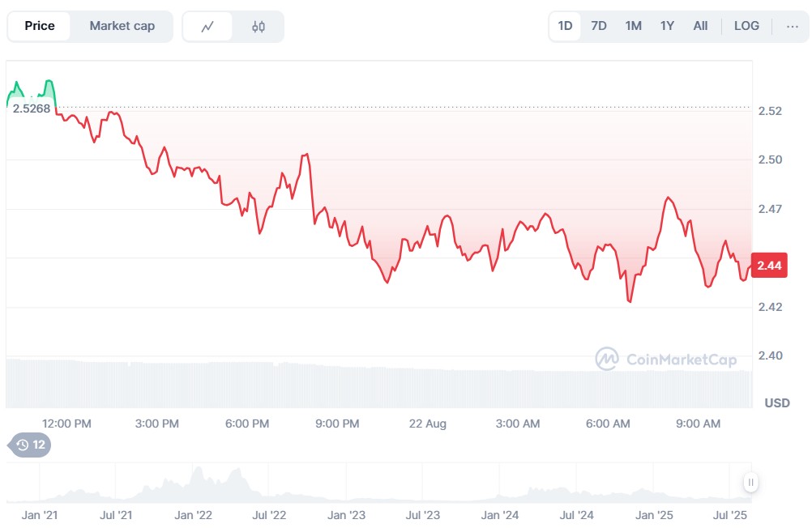The image size is (812, 528).
Task: Show All-time price history
Action: (x=700, y=26)
